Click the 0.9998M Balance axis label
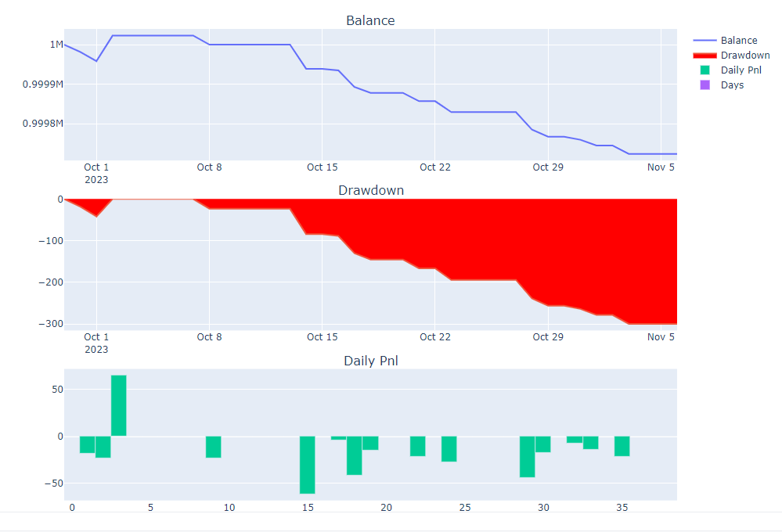 click(43, 124)
